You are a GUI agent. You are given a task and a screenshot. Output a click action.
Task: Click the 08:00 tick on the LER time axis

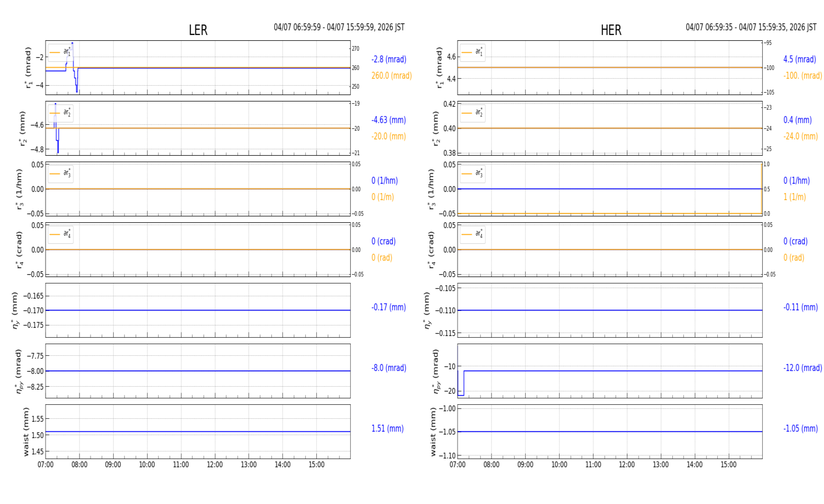[x=79, y=465]
